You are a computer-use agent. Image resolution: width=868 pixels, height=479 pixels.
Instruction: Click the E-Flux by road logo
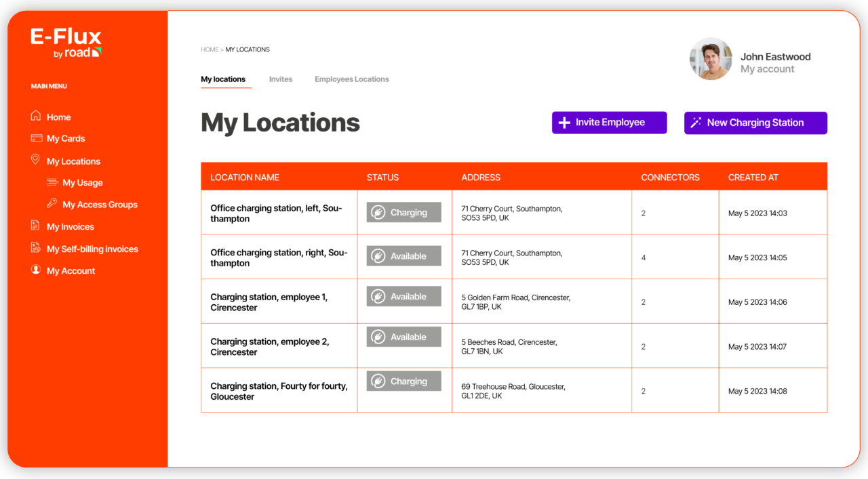66,42
